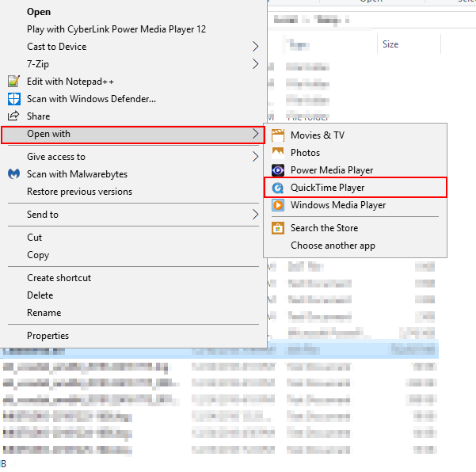
Task: Select Edit with Notepad++
Action: (134, 82)
